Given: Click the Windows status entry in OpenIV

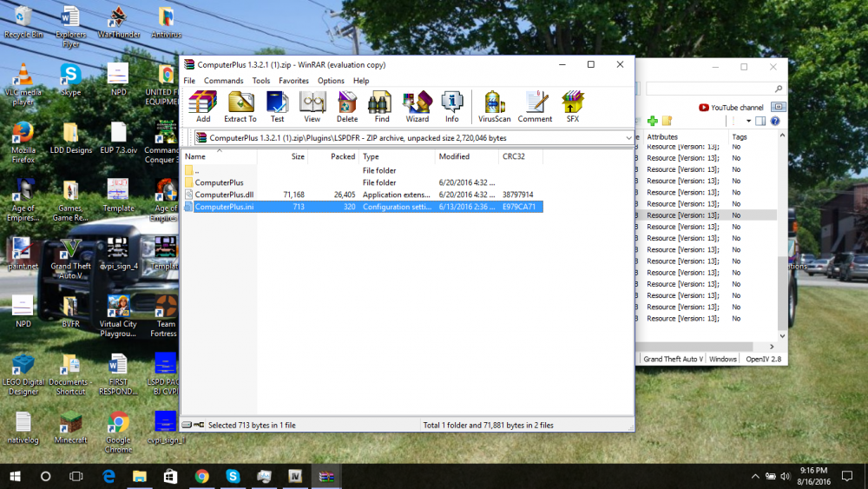Looking at the screenshot, I should click(x=723, y=360).
